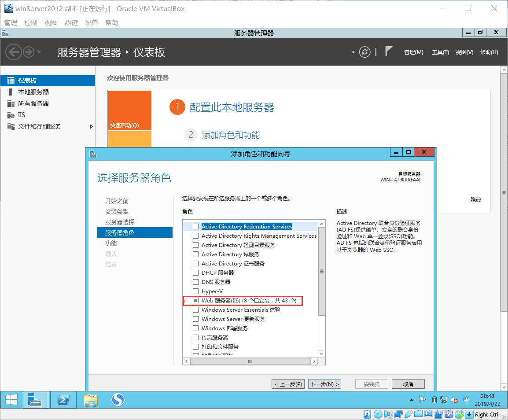Open the notifications flag icon

click(388, 51)
